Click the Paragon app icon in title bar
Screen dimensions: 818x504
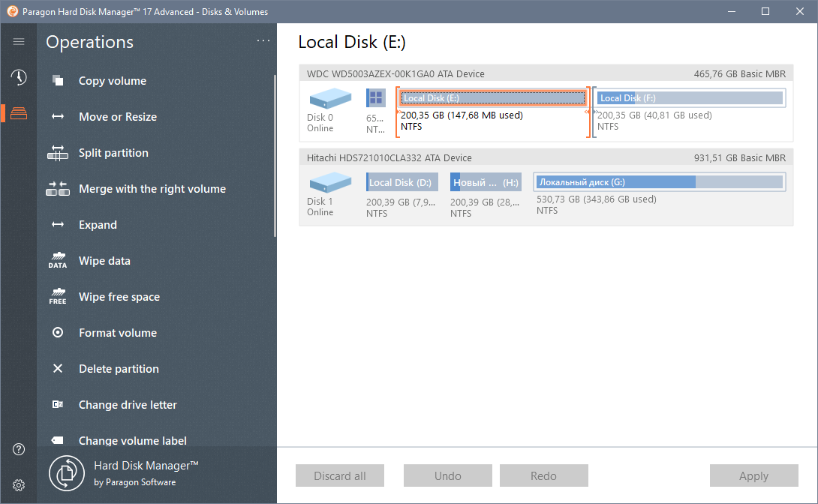pos(13,11)
